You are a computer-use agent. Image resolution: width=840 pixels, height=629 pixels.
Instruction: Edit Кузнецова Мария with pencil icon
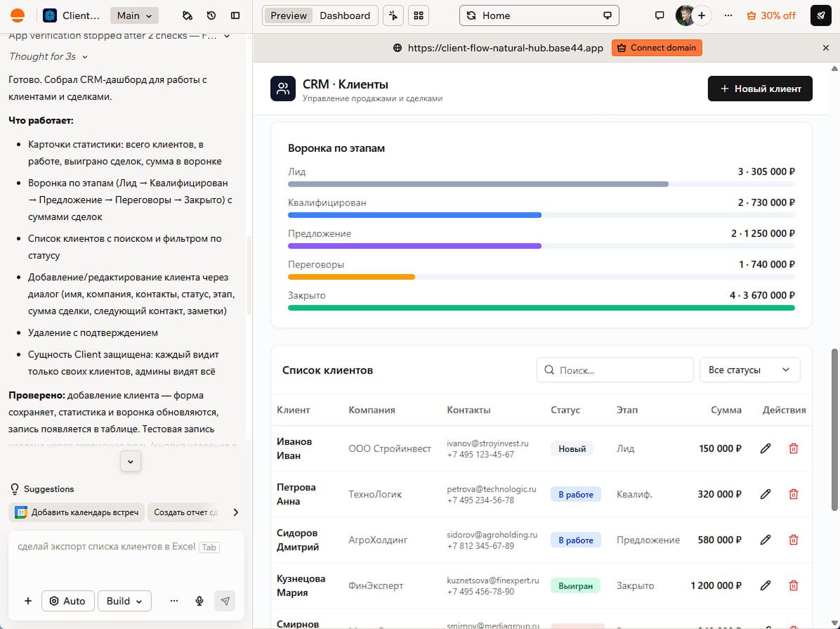(766, 585)
